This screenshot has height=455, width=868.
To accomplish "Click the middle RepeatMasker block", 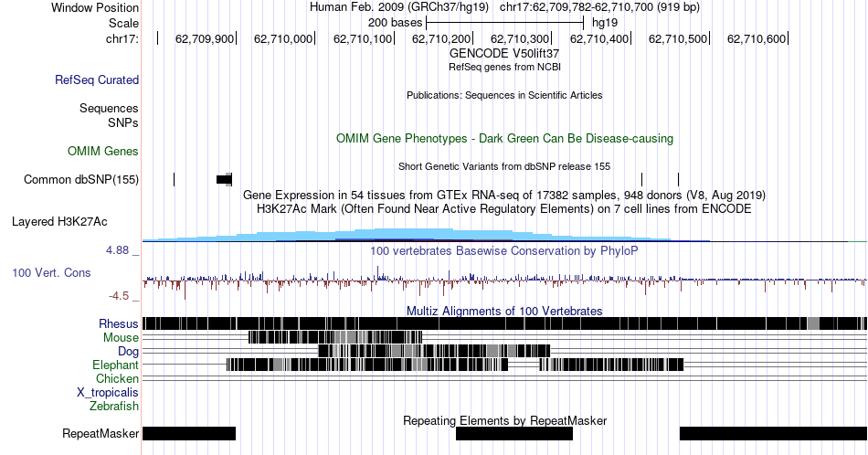I will [514, 433].
